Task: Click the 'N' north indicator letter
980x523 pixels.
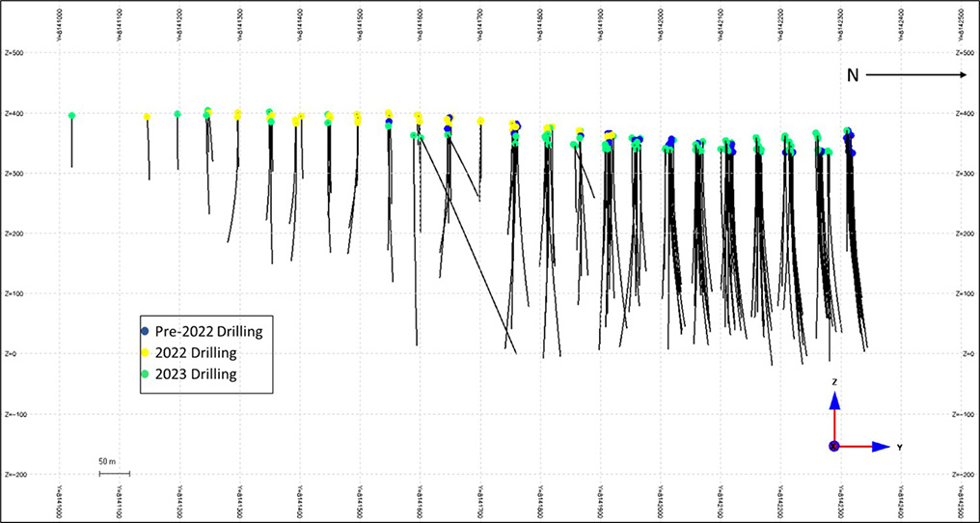Action: [x=853, y=75]
